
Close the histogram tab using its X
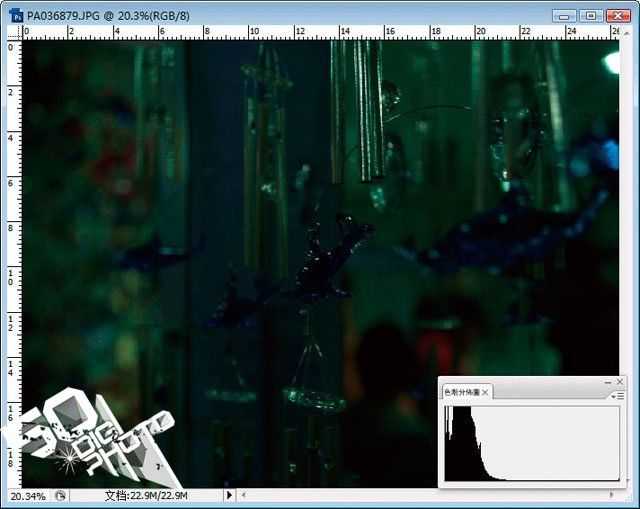[x=485, y=392]
